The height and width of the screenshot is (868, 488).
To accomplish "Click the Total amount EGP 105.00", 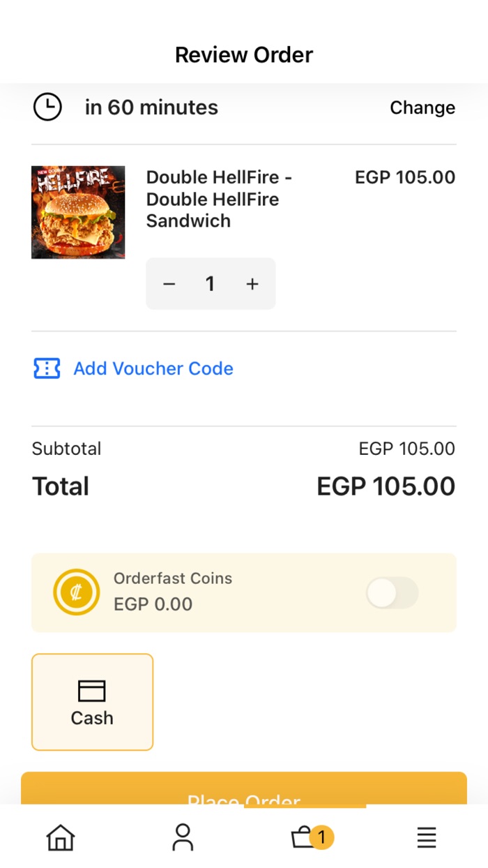I will (x=386, y=486).
